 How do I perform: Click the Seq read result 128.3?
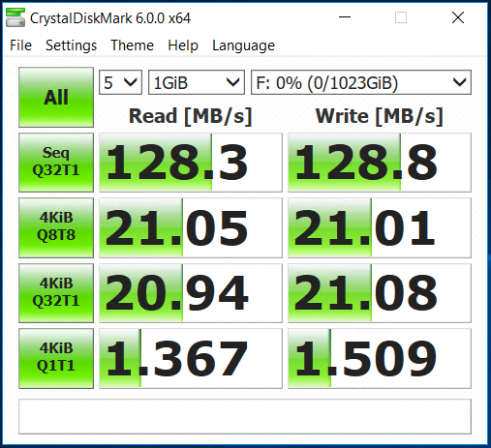coord(191,163)
